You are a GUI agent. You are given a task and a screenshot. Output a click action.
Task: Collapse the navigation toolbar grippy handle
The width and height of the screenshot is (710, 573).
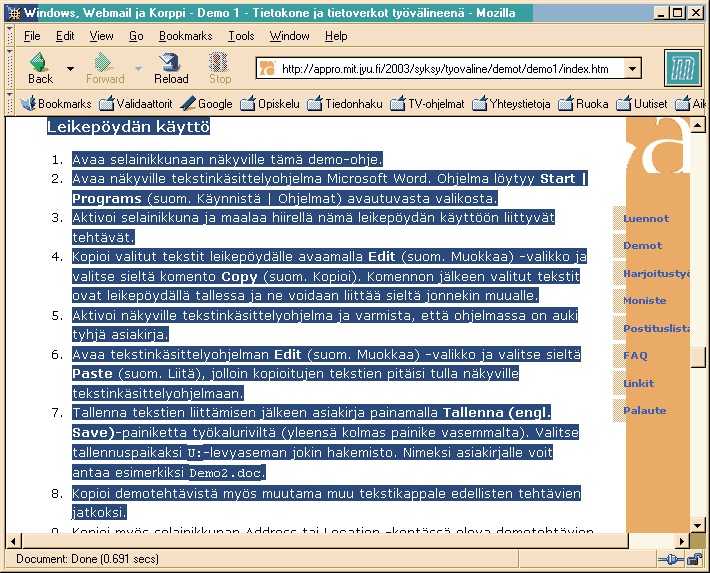point(10,69)
